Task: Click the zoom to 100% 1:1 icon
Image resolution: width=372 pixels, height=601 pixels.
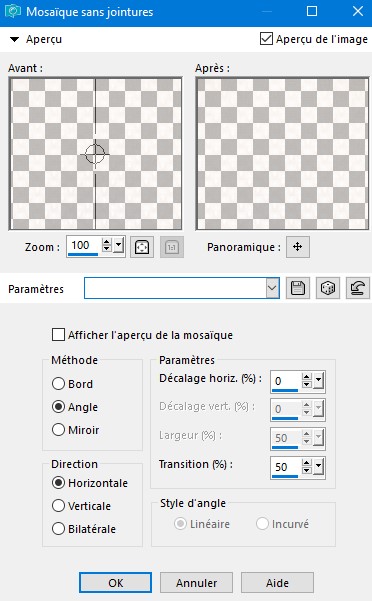Action: click(x=172, y=247)
